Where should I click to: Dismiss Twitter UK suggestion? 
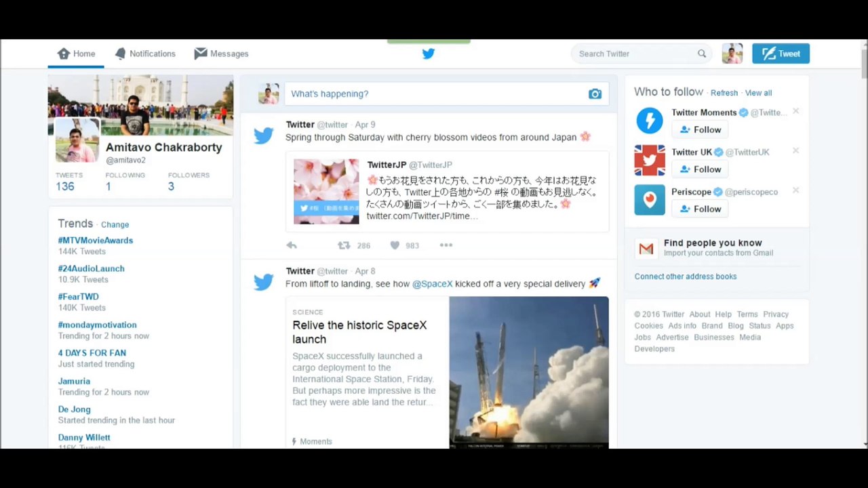[796, 150]
